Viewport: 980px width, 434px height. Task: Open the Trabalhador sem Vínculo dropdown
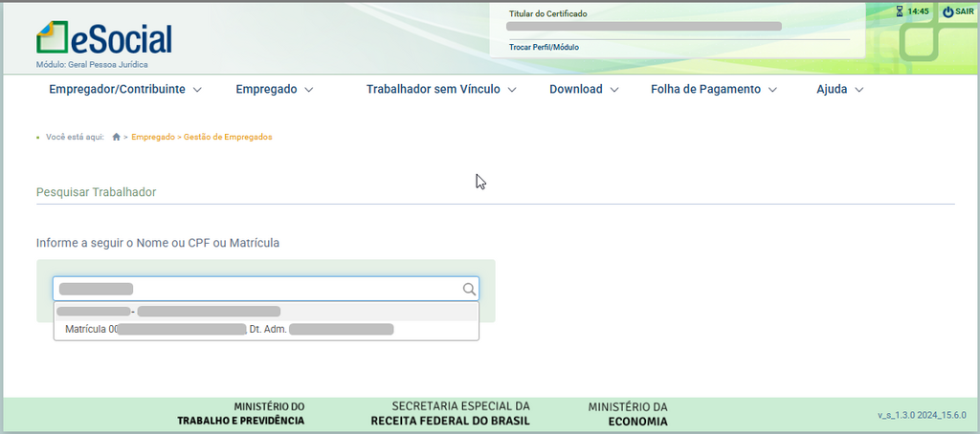point(440,90)
